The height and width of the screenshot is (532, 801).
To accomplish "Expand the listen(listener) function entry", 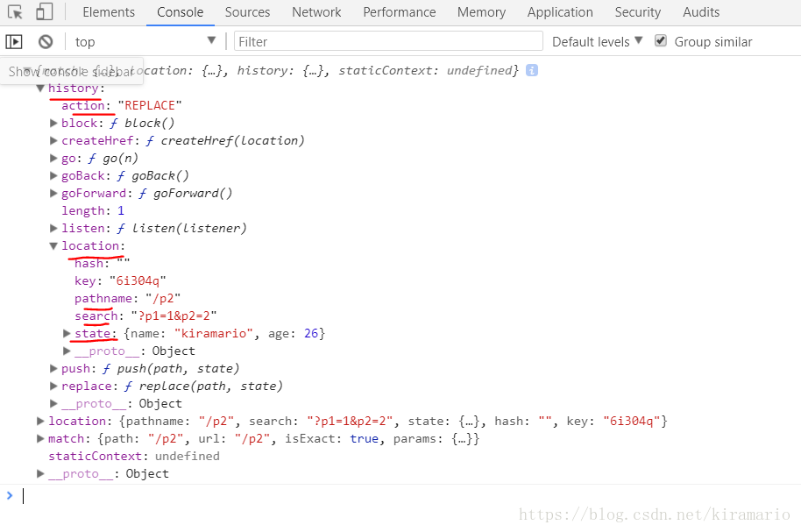I will 53,229.
